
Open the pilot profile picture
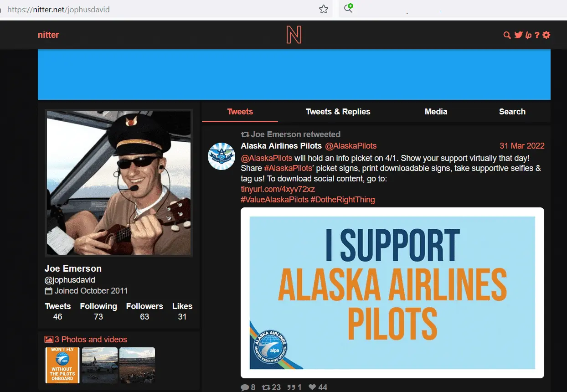click(119, 183)
